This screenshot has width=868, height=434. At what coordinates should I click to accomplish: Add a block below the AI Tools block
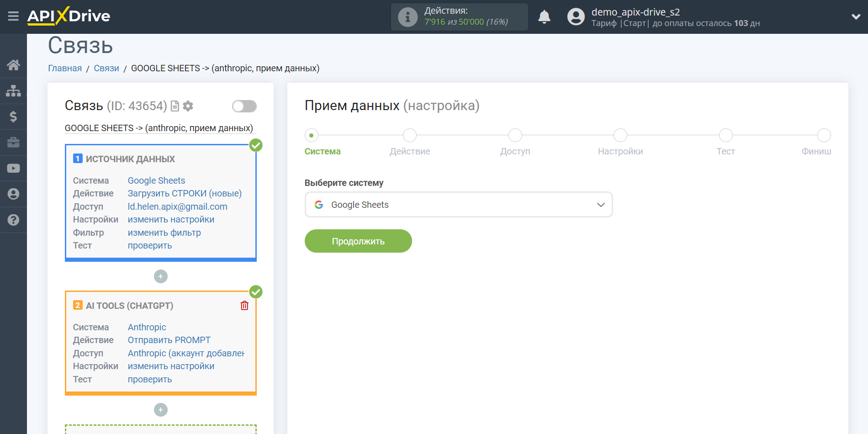coord(161,410)
